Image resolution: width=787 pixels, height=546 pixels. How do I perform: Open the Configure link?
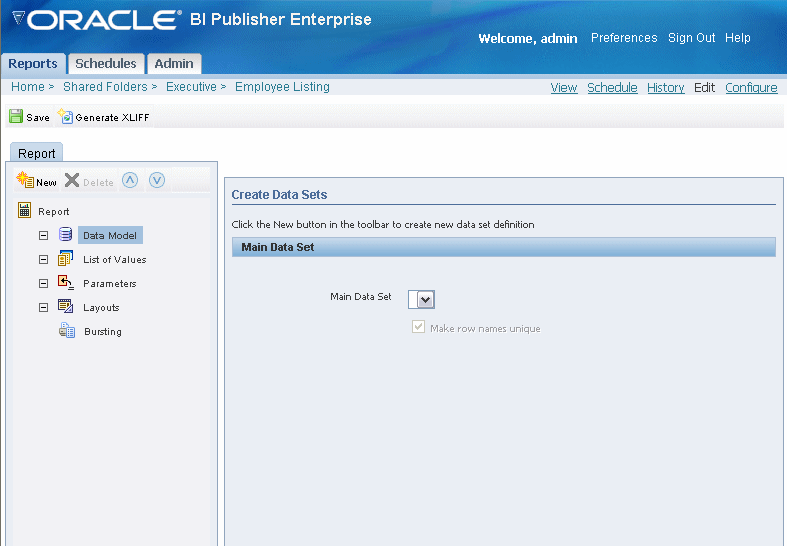click(x=751, y=88)
